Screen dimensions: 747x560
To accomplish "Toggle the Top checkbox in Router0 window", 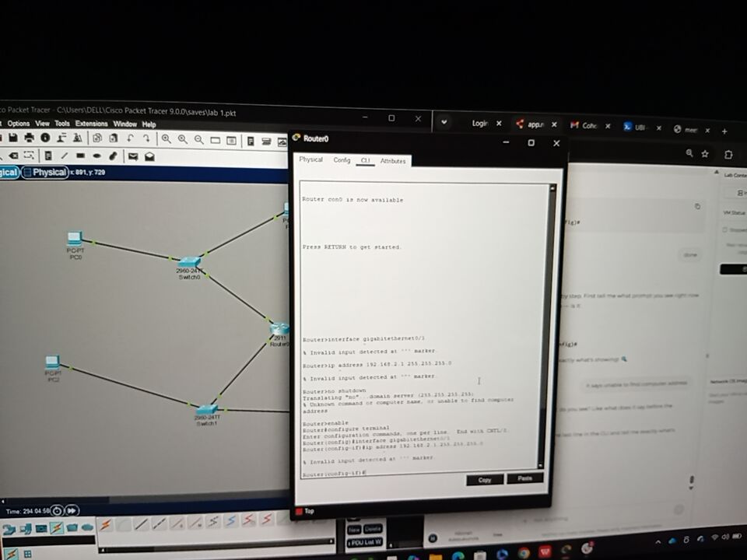I will coord(299,512).
